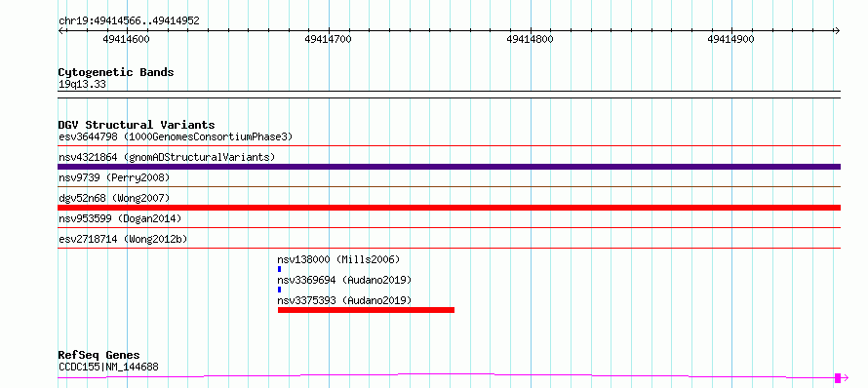Click the ruler's right arrow end
Image resolution: width=868 pixels, height=388 pixels.
(x=838, y=30)
